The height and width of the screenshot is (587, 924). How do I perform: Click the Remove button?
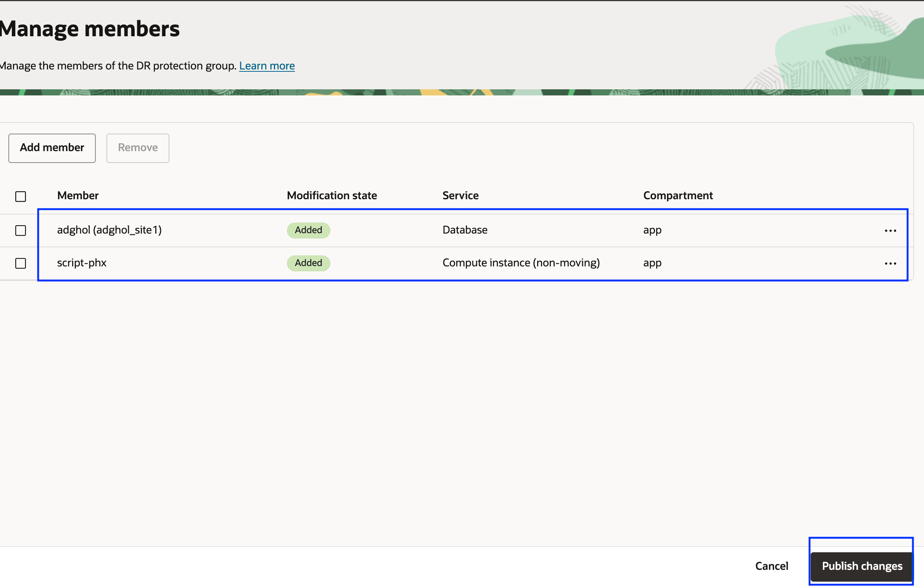pyautogui.click(x=138, y=148)
